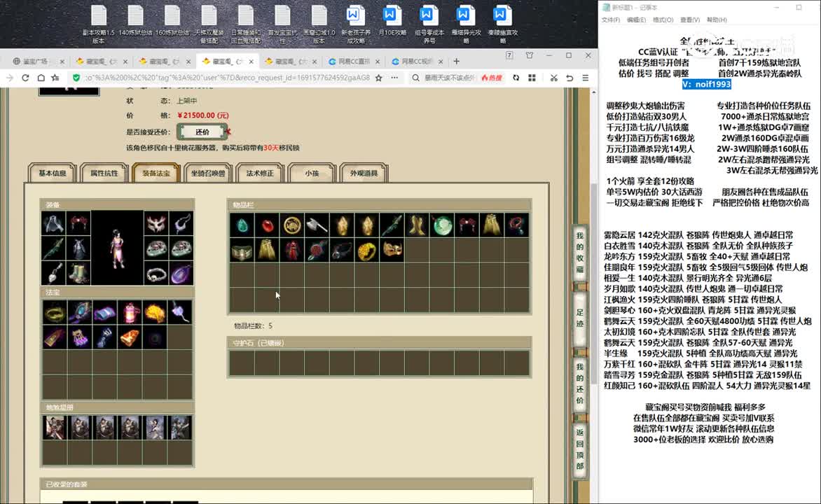This screenshot has height=504, width=821.
Task: Open the browser hamburger main menu
Action: point(586,78)
